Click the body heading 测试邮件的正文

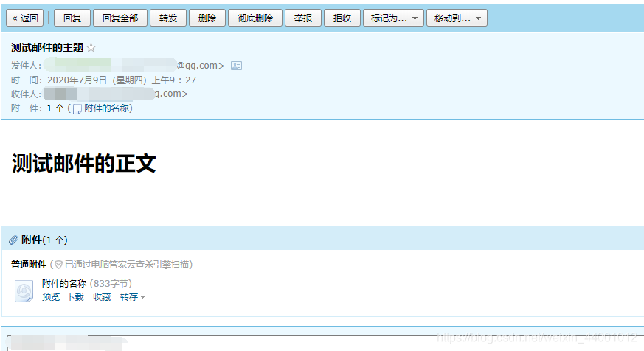coord(84,164)
